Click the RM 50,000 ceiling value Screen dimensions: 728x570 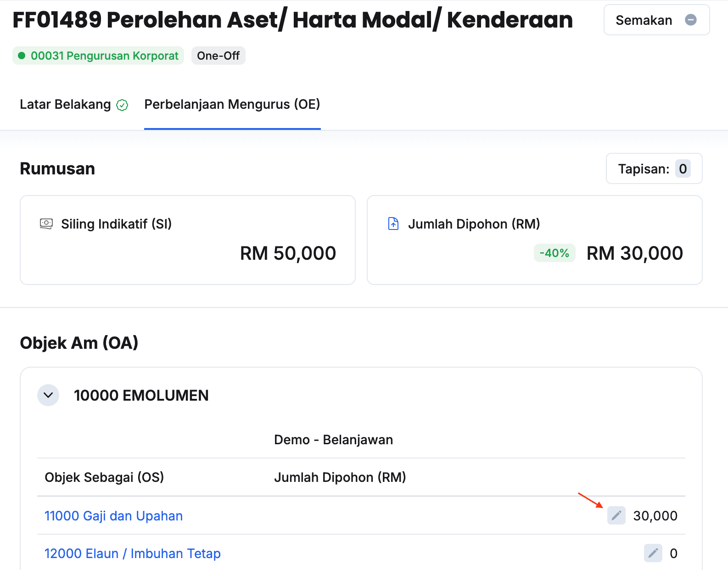coord(288,253)
